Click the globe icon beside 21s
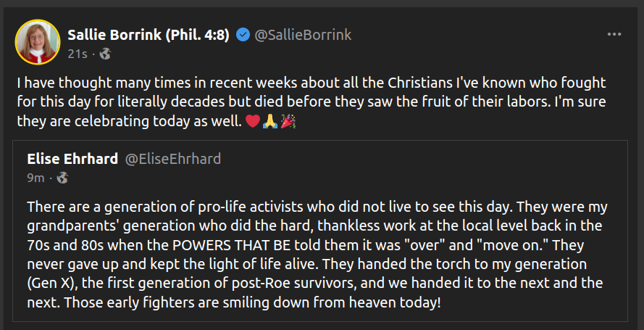Screen dimensions: 644x330 point(105,54)
